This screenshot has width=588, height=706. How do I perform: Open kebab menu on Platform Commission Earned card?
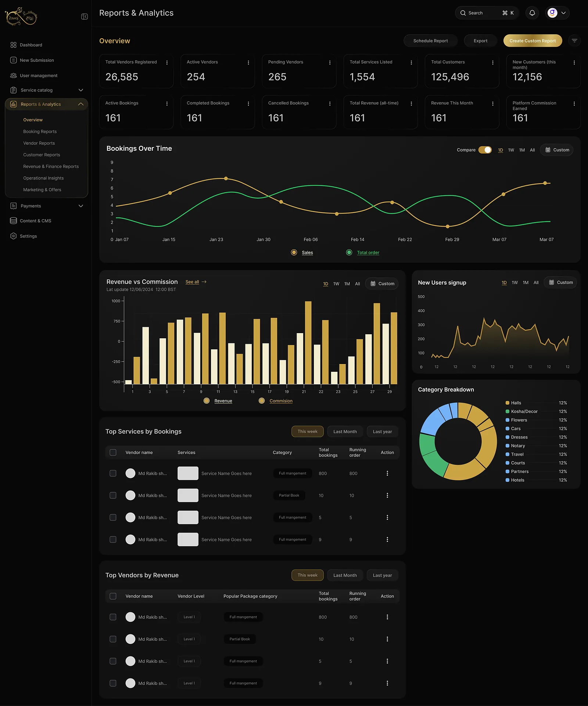(574, 104)
